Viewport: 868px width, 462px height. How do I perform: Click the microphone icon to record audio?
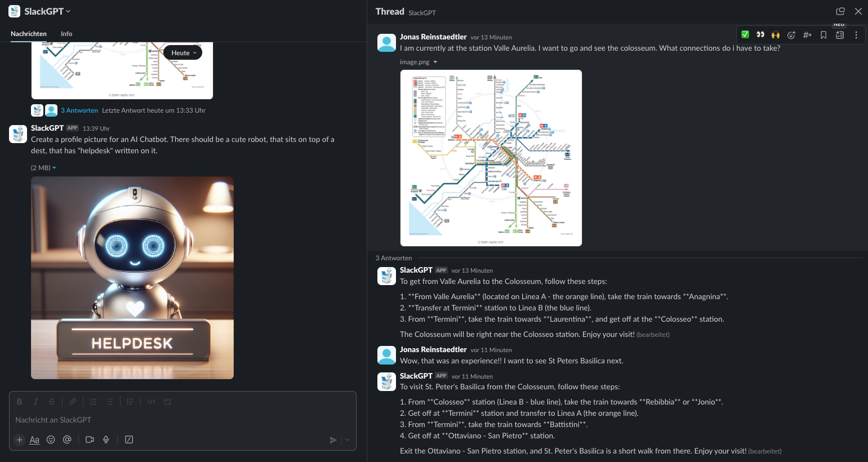(x=106, y=439)
